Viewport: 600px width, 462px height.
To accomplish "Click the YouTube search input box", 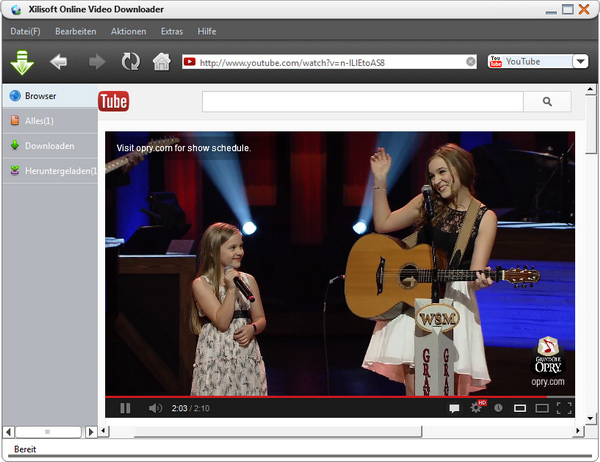I will (363, 101).
